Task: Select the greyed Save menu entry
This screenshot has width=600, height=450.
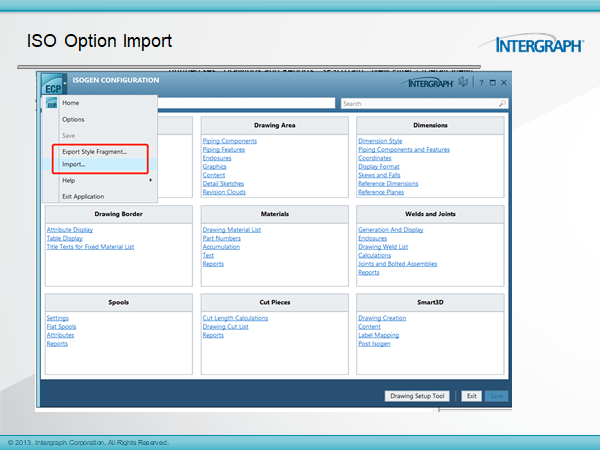Action: click(68, 135)
